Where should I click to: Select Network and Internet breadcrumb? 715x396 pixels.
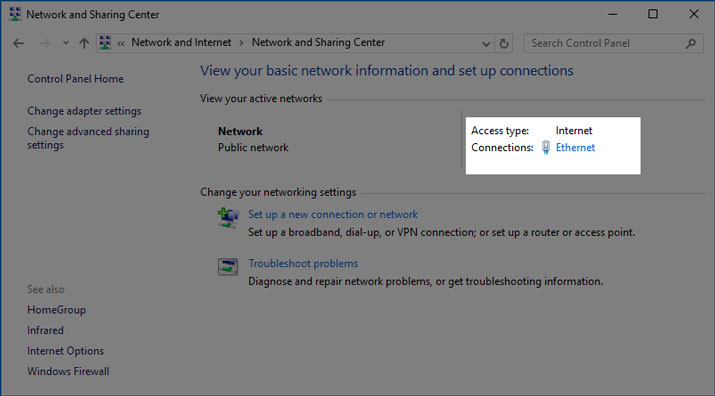181,42
